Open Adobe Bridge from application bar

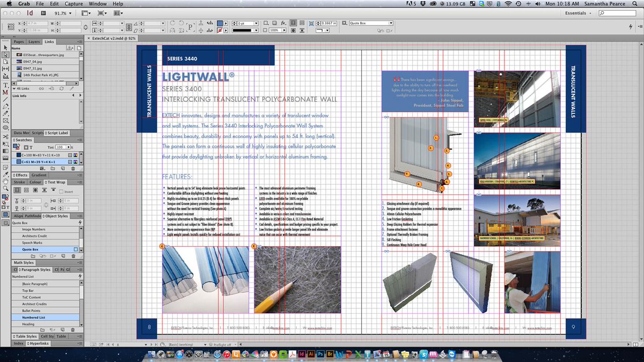click(45, 13)
